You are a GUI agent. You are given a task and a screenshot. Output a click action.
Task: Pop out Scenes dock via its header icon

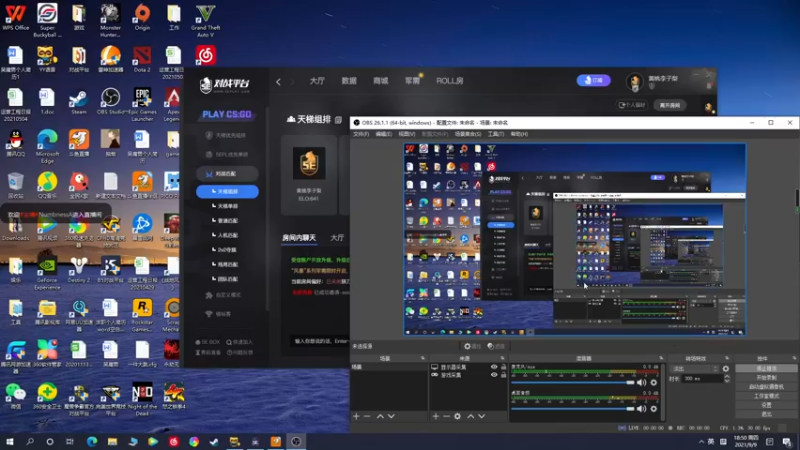[x=422, y=358]
